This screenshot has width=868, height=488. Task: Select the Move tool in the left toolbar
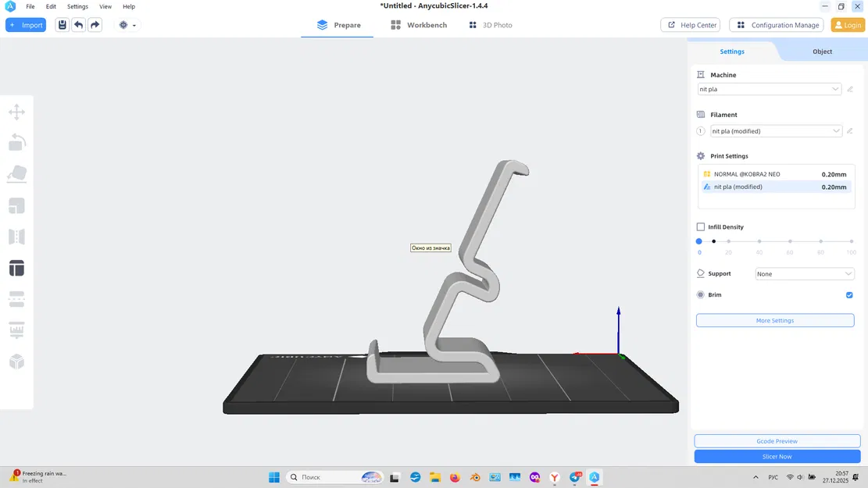[16, 111]
